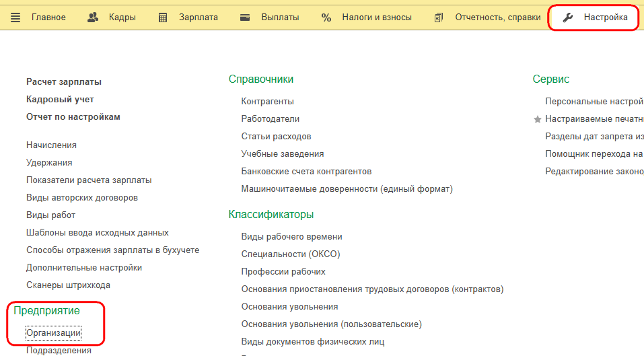644x356 pixels.
Task: Click the calculator icon next to Зарплата
Action: click(163, 17)
